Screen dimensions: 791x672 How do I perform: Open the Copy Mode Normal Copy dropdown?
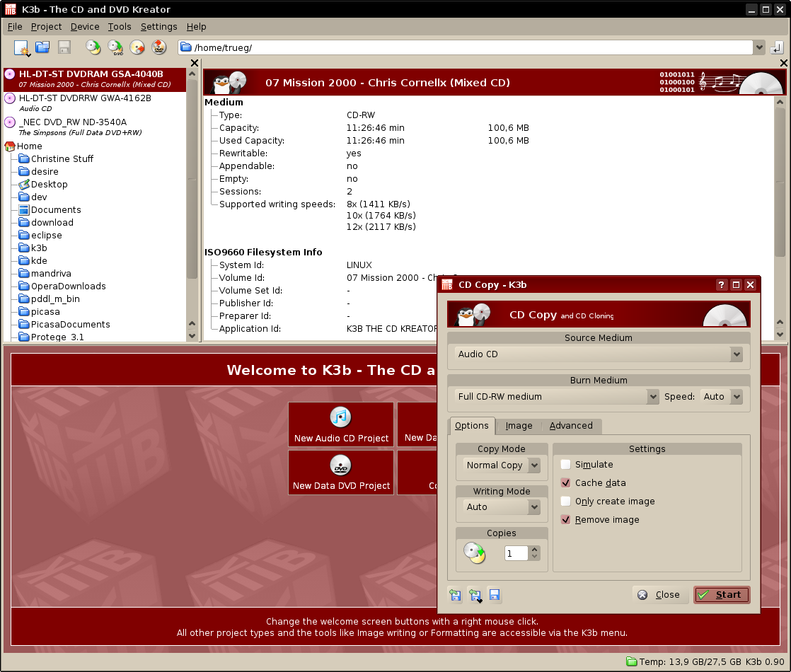click(x=502, y=465)
